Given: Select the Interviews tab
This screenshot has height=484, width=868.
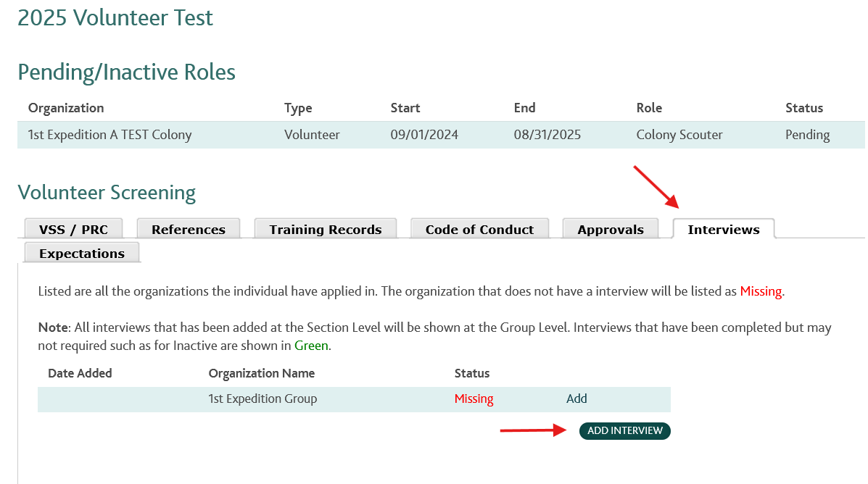Looking at the screenshot, I should 724,229.
